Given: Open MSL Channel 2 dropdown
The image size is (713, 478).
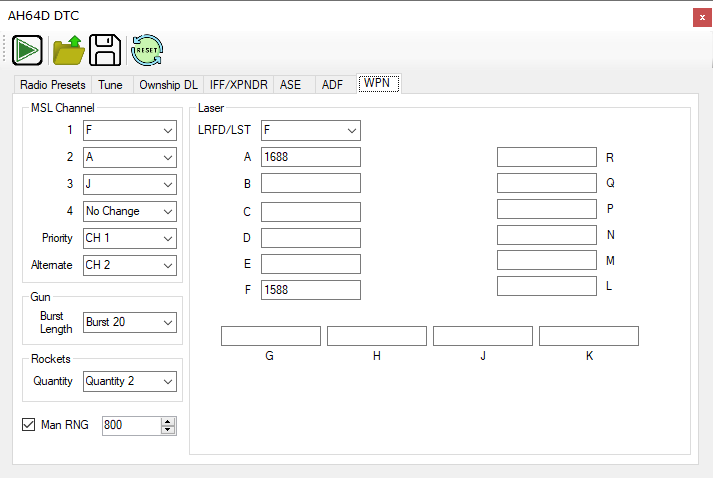Looking at the screenshot, I should 130,157.
